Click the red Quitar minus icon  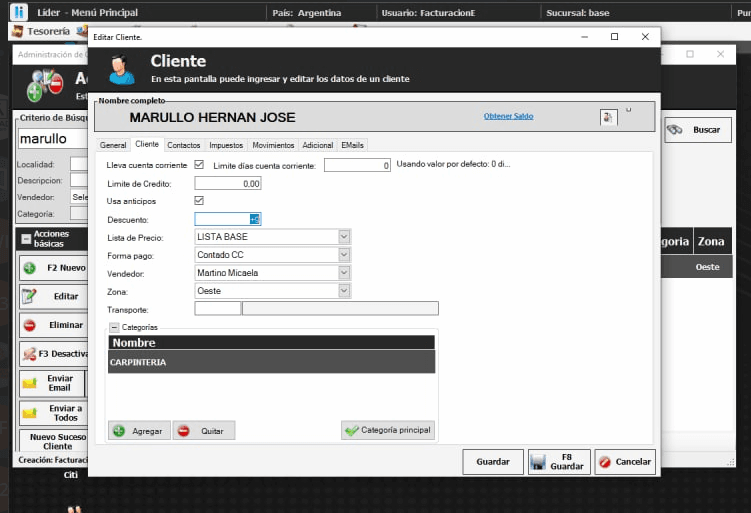click(x=183, y=431)
